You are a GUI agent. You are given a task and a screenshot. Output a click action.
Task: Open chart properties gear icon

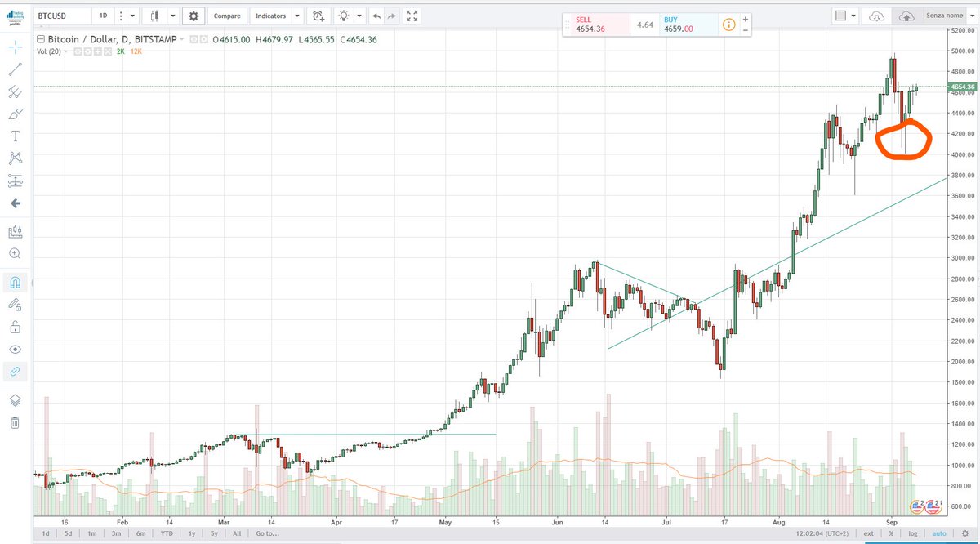pyautogui.click(x=194, y=16)
